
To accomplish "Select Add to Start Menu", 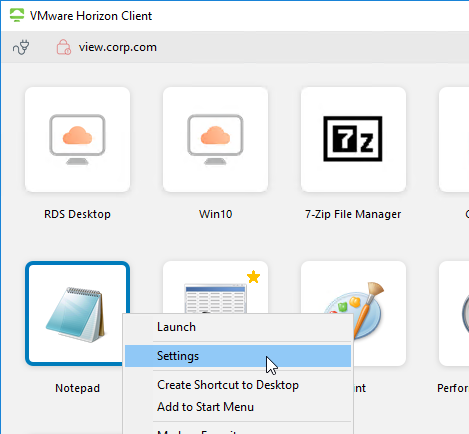I will point(238,407).
